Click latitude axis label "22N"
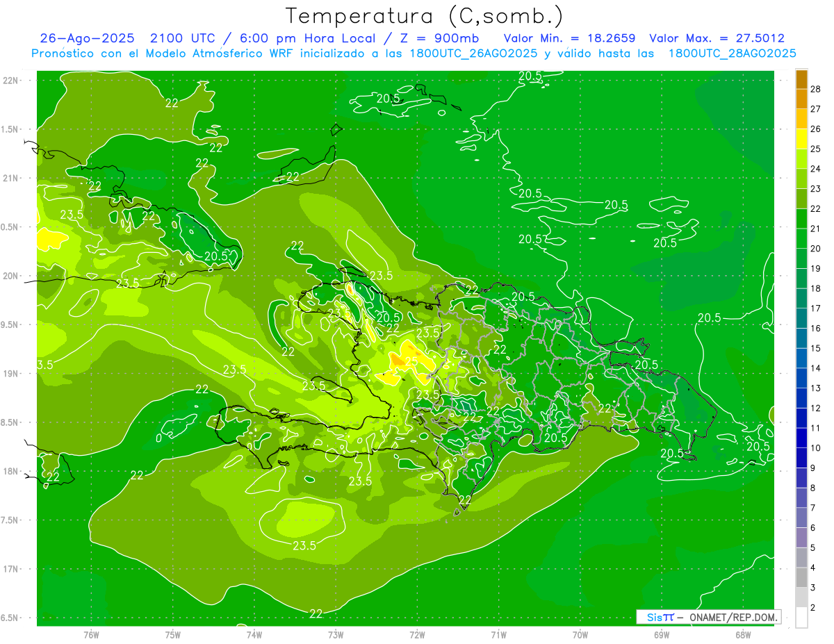The width and height of the screenshot is (834, 644). [x=11, y=81]
